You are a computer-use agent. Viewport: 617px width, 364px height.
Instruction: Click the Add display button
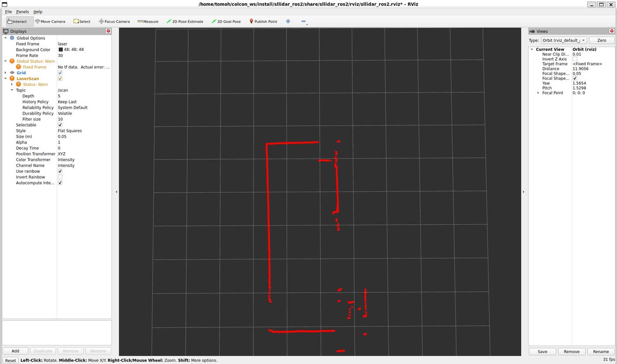click(15, 351)
